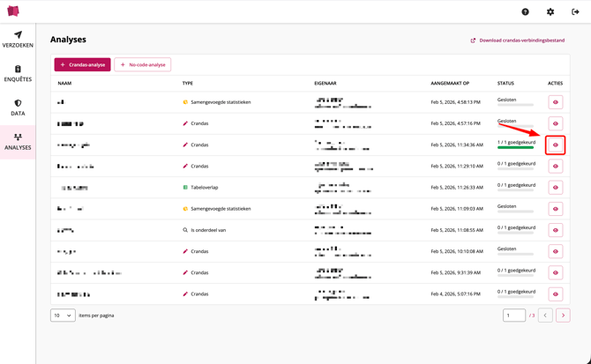Click the green 1/1 goedgekeurd progress bar
The width and height of the screenshot is (591, 364).
515,148
